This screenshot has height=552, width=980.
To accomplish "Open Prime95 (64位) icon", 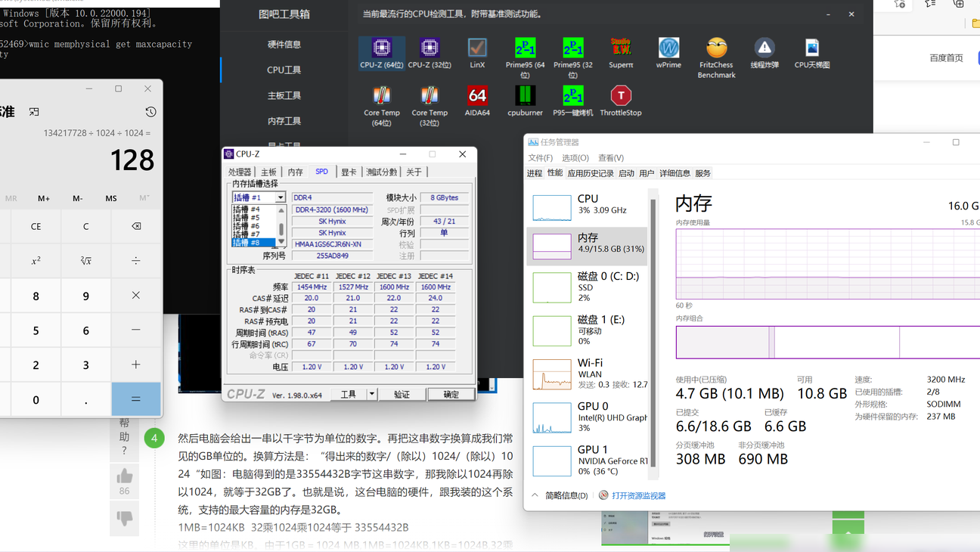I will pyautogui.click(x=525, y=57).
